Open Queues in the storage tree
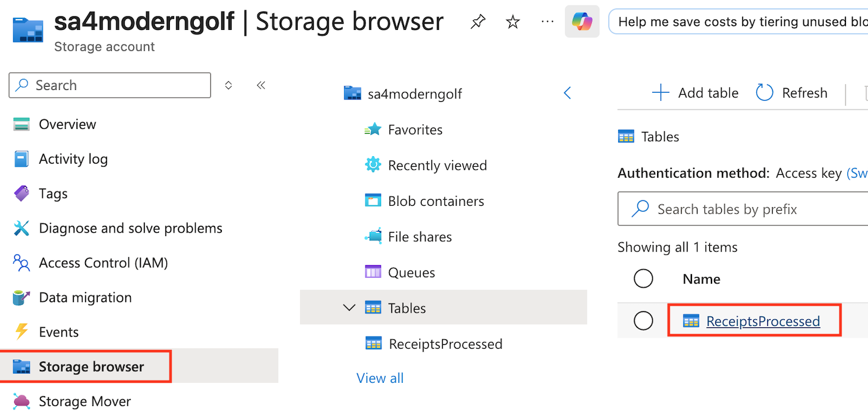Screen dimensions: 868x414 point(411,272)
